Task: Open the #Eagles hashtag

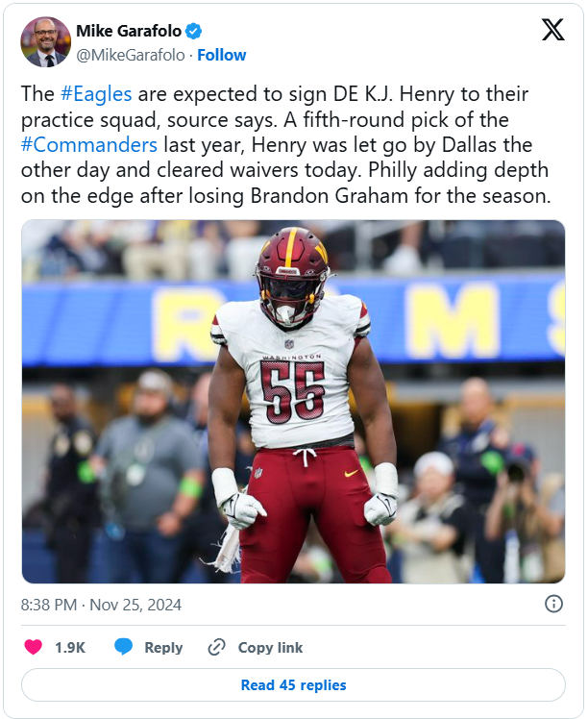Action: coord(95,94)
